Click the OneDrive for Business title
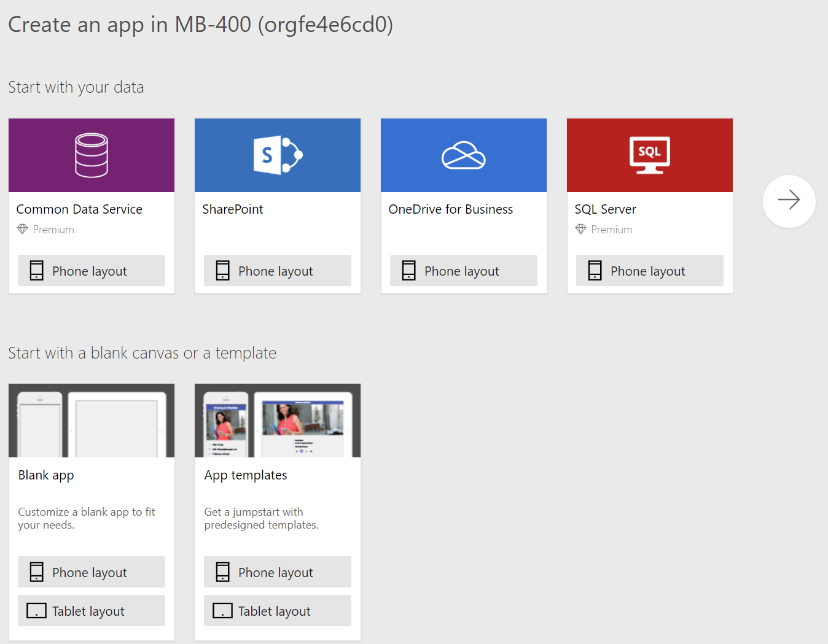Image resolution: width=828 pixels, height=644 pixels. (451, 209)
